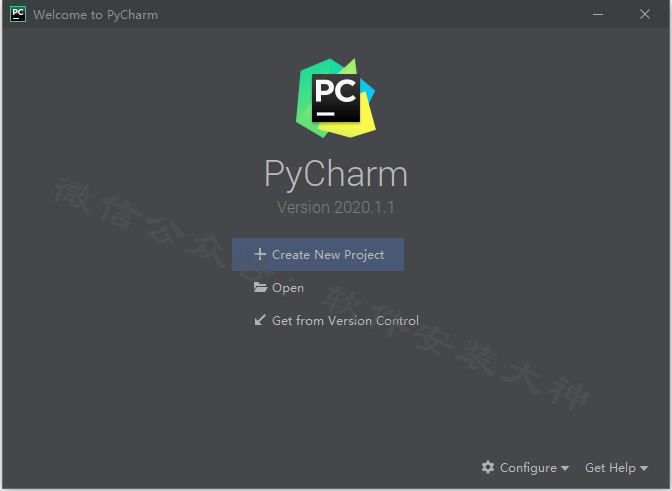Click the Configure gear icon

pyautogui.click(x=488, y=467)
